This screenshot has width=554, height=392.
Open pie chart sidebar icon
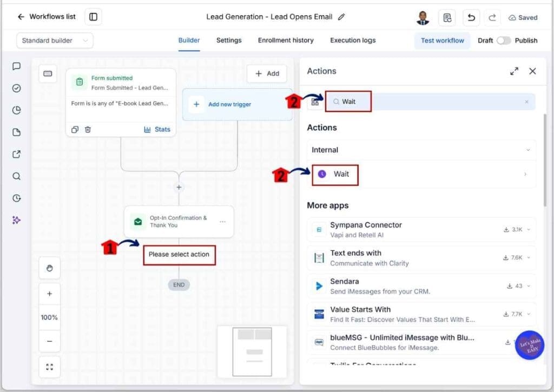16,110
